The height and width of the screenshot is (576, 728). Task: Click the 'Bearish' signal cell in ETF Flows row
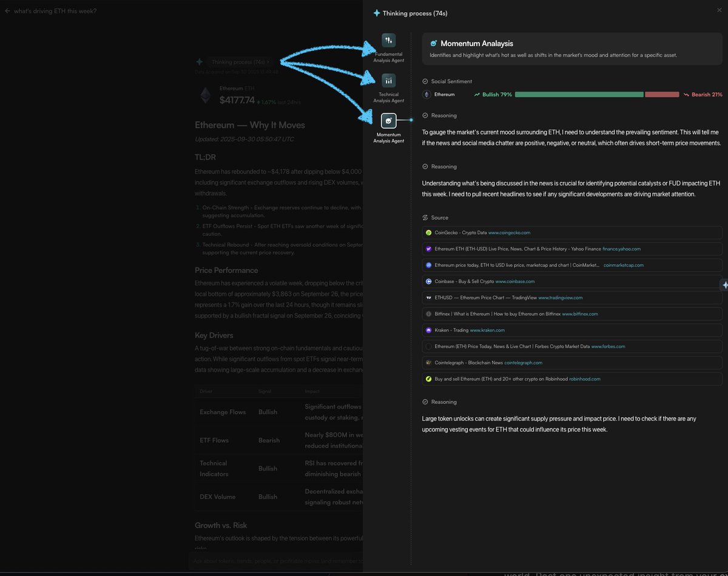click(x=269, y=440)
